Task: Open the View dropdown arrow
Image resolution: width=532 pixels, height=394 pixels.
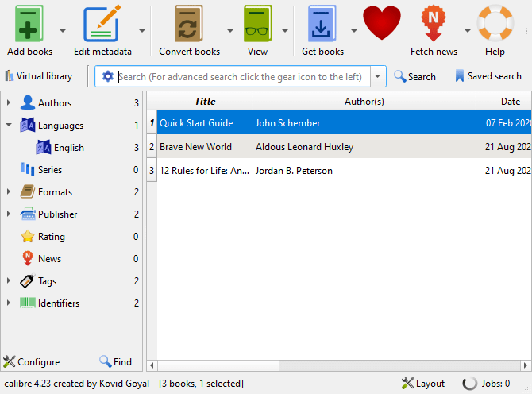Action: tap(285, 31)
